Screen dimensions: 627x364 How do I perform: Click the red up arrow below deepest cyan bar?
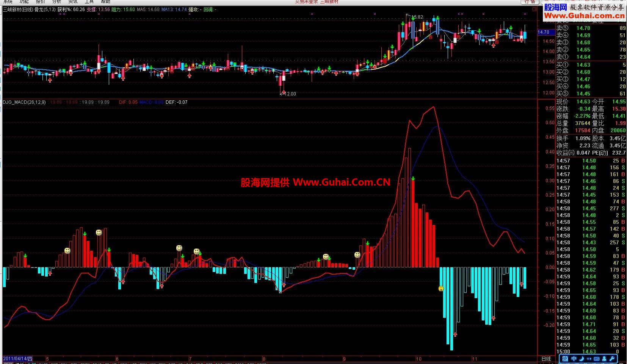pos(455,334)
